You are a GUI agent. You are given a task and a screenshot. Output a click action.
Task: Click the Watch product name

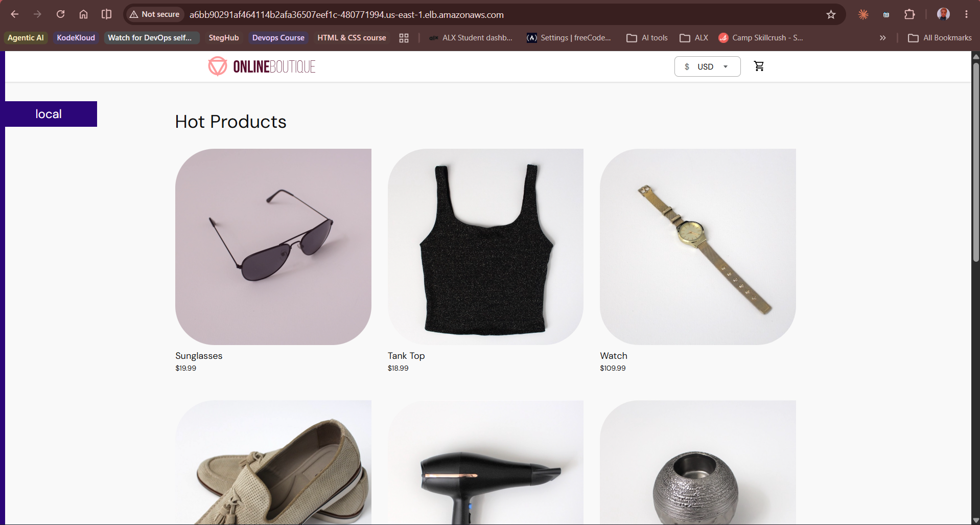(x=614, y=356)
